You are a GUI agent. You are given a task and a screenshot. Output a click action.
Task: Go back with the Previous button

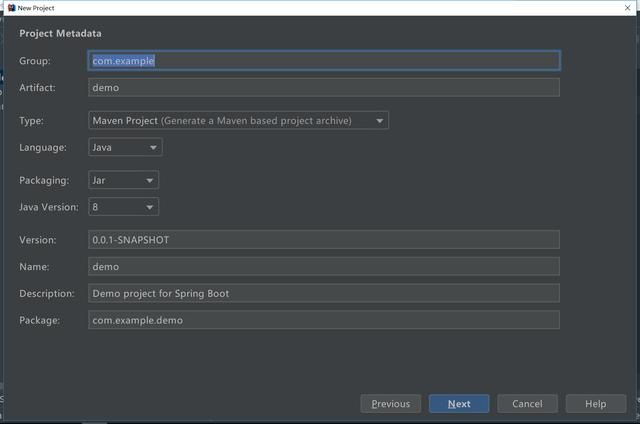coord(391,404)
